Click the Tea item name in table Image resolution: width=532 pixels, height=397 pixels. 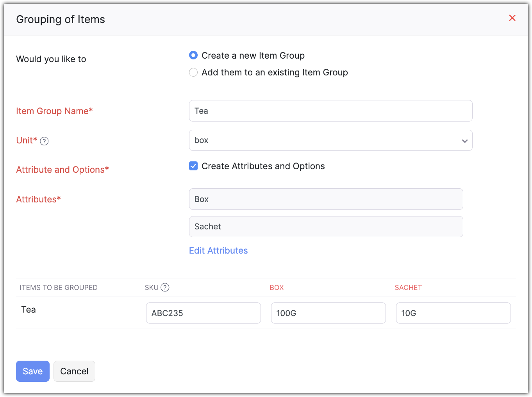click(29, 309)
